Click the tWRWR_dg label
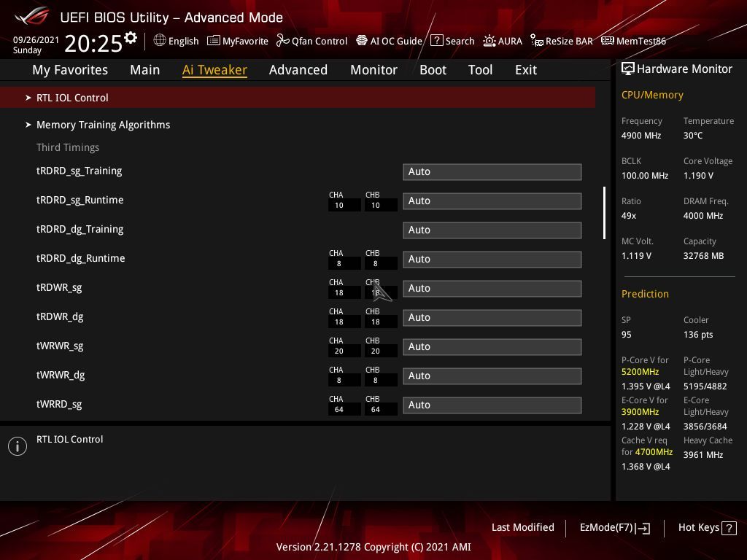The height and width of the screenshot is (560, 747). [61, 376]
